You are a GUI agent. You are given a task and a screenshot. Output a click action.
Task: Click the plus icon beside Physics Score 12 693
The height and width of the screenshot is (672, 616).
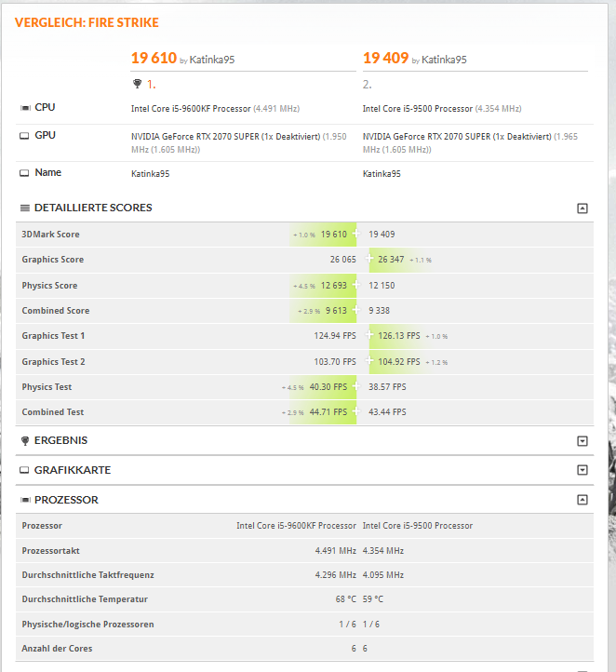click(356, 285)
